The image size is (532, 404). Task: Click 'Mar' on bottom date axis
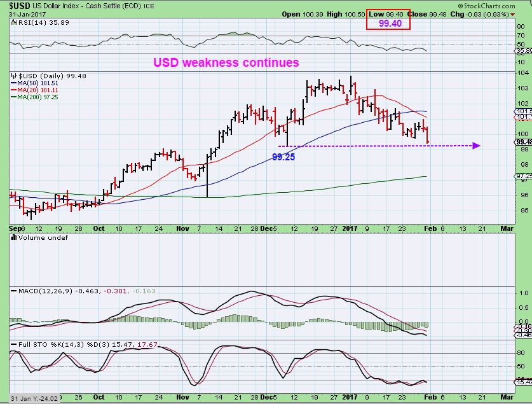click(x=507, y=397)
